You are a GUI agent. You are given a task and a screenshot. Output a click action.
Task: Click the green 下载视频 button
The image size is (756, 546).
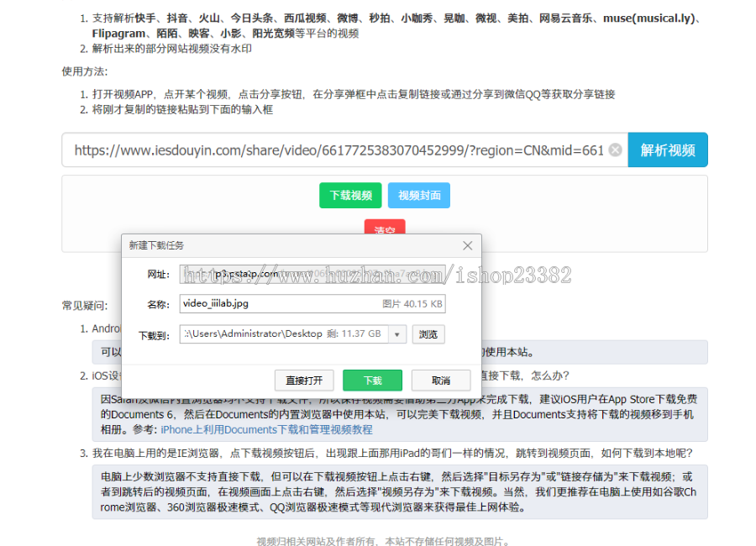pyautogui.click(x=350, y=195)
